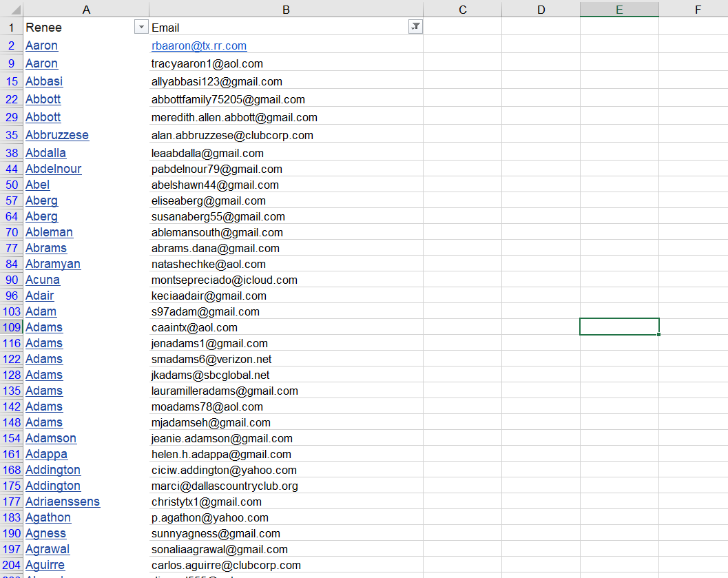Select the highlighted column E header
Viewport: 728px width, 578px height.
pyautogui.click(x=619, y=9)
